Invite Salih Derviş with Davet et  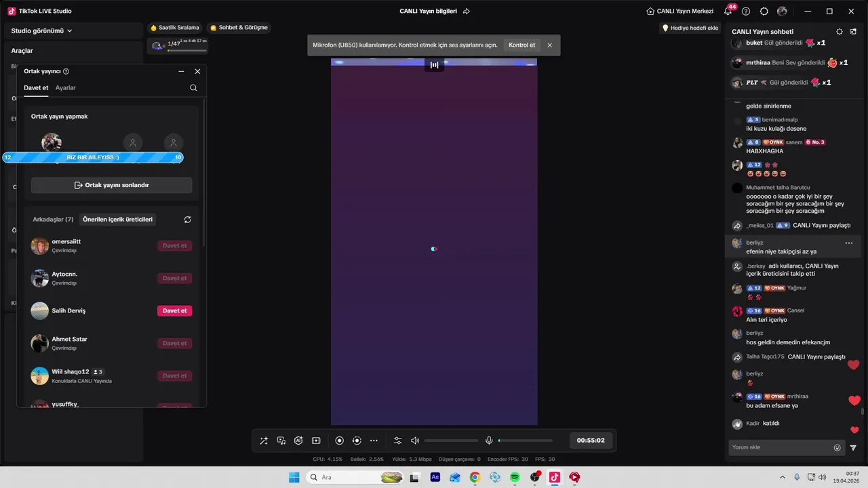(x=175, y=311)
